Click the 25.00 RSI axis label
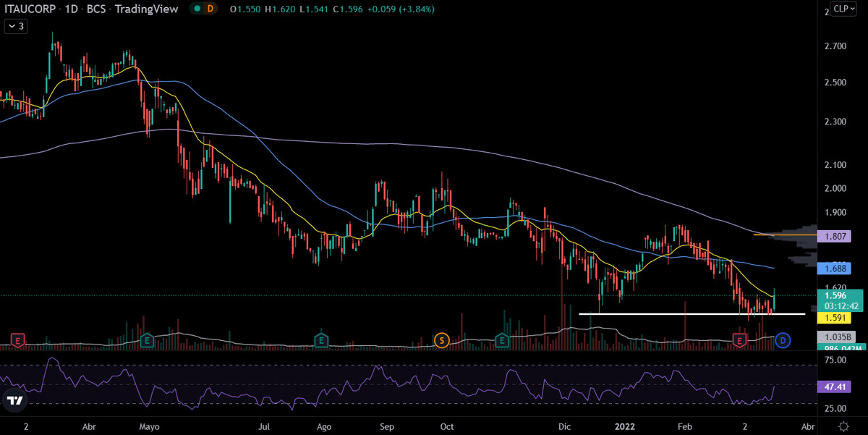Viewport: 868px width, 435px height. [835, 410]
